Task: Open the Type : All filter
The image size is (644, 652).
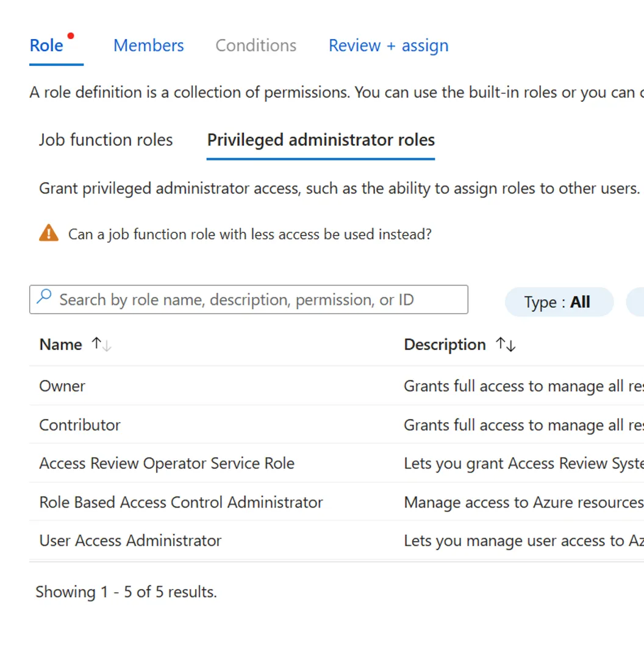Action: pos(558,302)
